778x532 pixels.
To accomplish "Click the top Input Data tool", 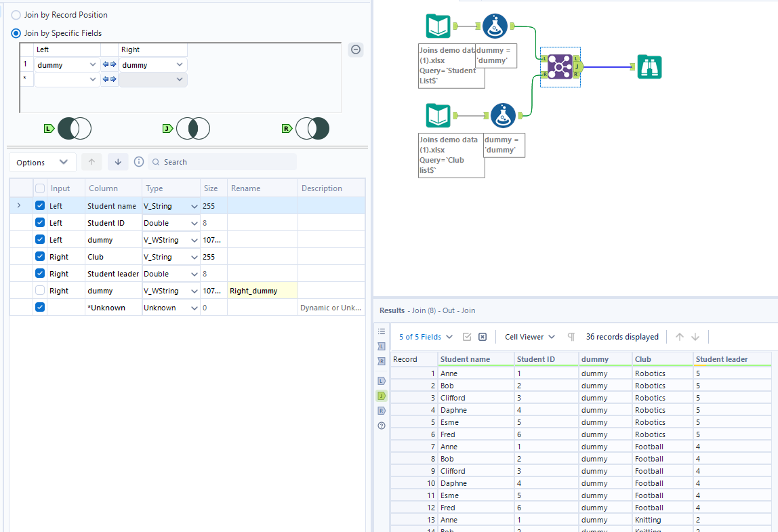I will [438, 26].
